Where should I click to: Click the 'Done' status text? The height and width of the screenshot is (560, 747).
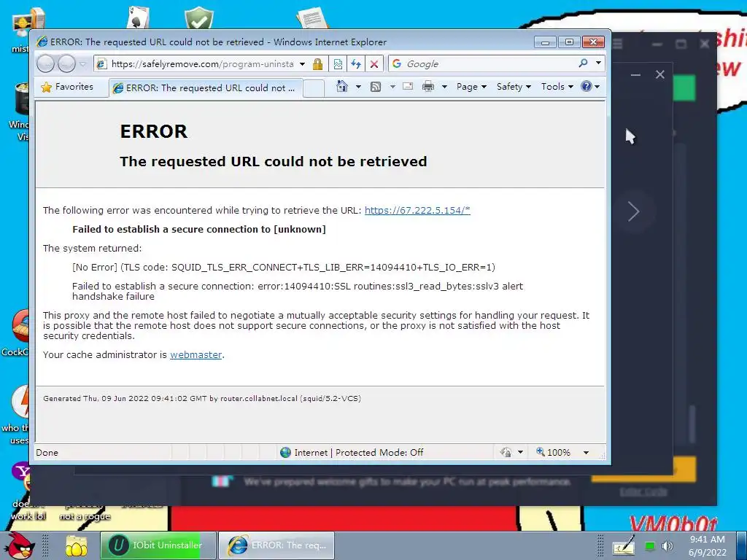coord(47,452)
